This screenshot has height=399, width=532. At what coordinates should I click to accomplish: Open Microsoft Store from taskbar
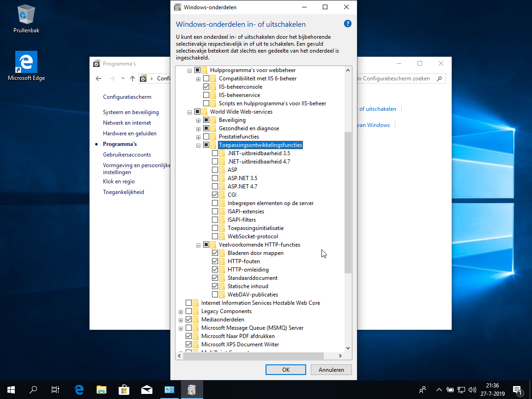tap(124, 389)
